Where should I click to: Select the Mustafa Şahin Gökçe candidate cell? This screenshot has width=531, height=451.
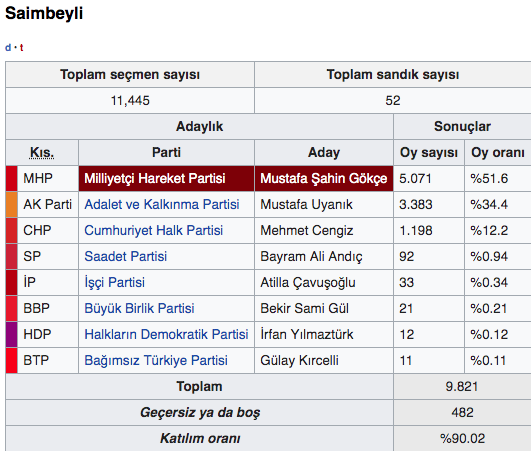point(324,178)
